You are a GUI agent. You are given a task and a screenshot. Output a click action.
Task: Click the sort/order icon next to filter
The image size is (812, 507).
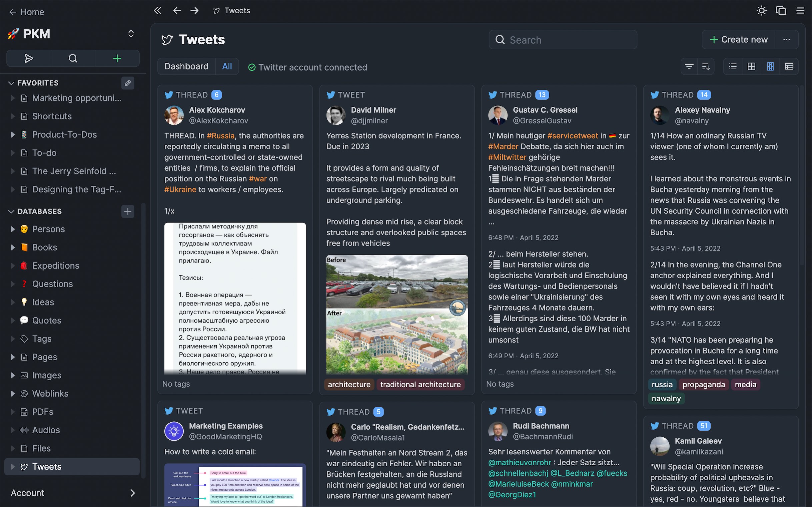pos(706,66)
